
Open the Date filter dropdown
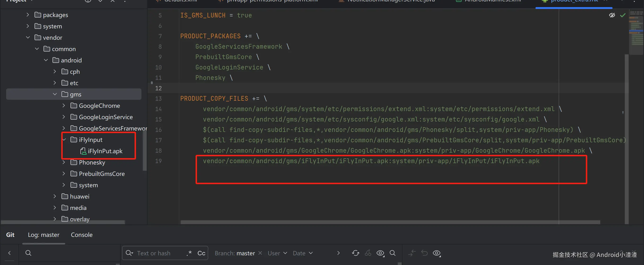302,253
